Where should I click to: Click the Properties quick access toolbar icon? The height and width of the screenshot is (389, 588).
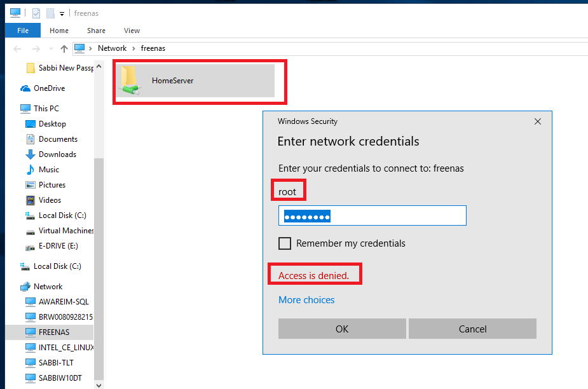click(36, 13)
